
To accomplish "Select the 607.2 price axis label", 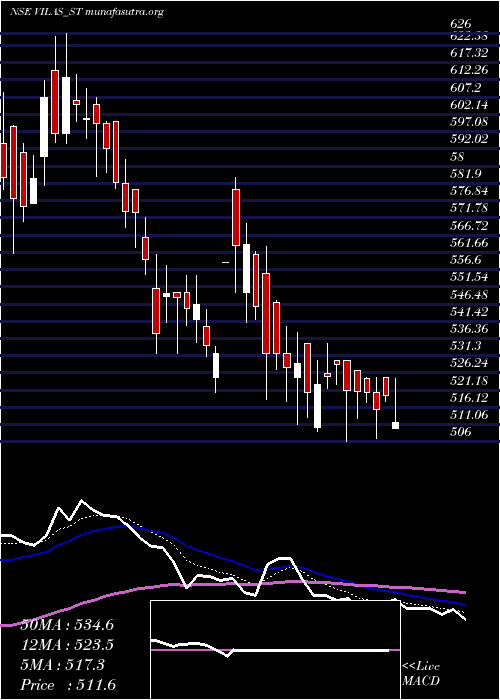I will coord(466,88).
